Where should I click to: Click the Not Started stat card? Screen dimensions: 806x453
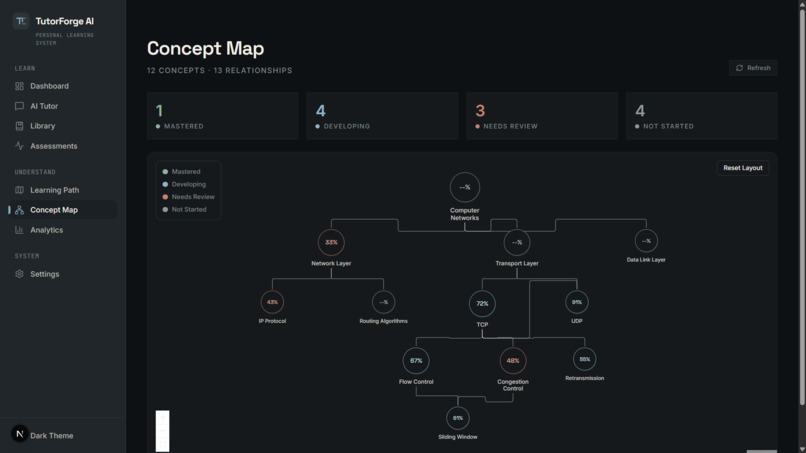[x=702, y=116]
